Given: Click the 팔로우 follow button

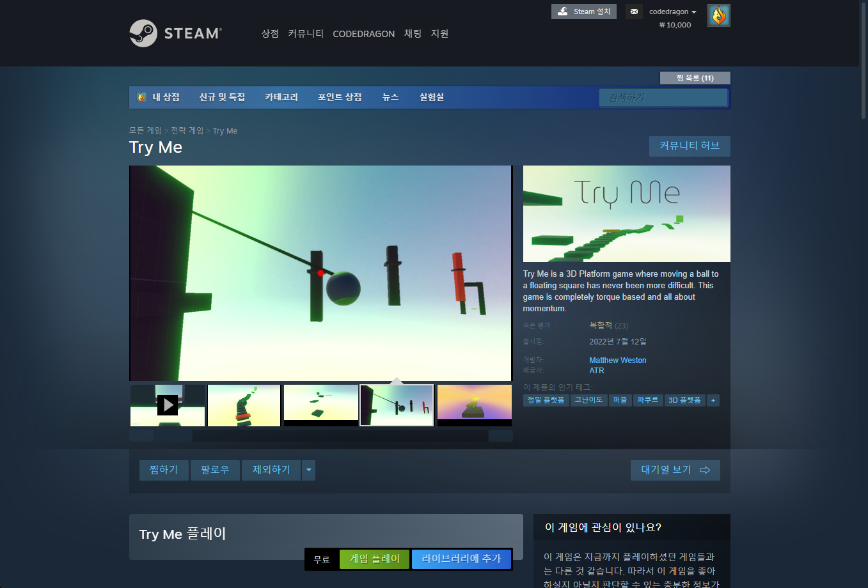Looking at the screenshot, I should [x=215, y=470].
